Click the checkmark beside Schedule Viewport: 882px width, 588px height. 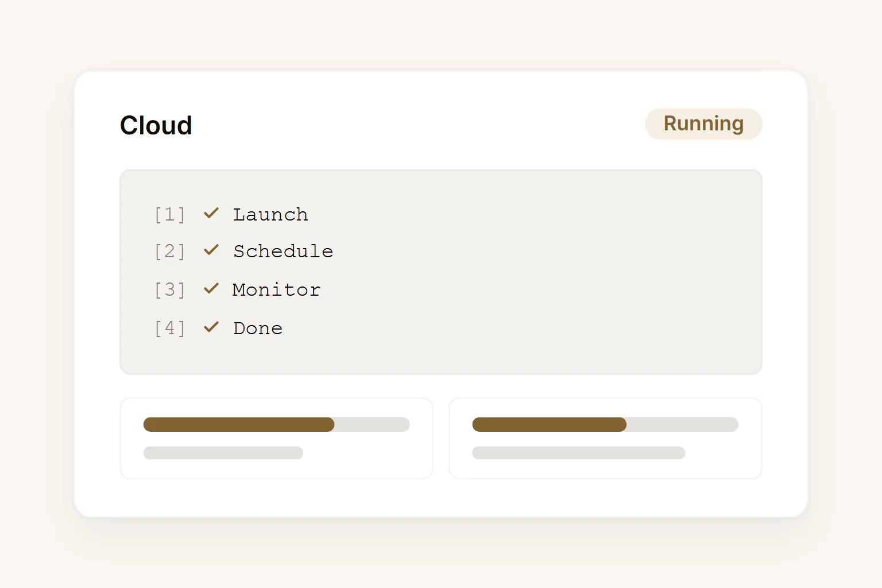point(211,250)
